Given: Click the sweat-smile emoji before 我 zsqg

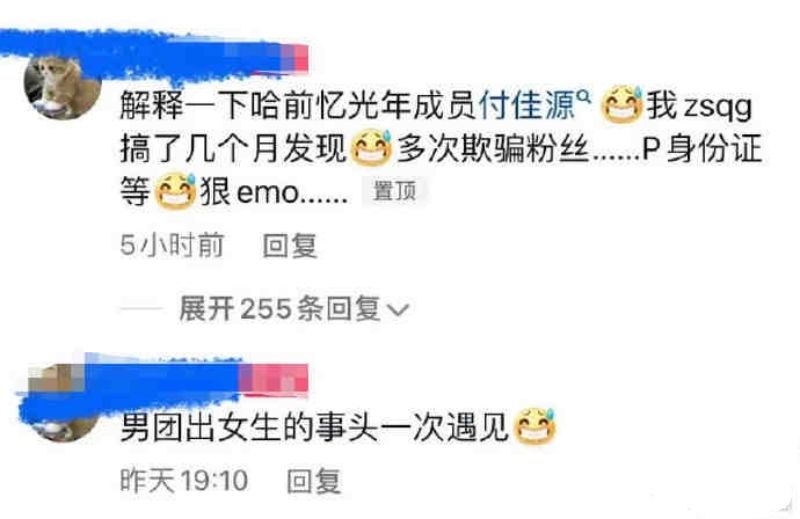Looking at the screenshot, I should tap(622, 105).
